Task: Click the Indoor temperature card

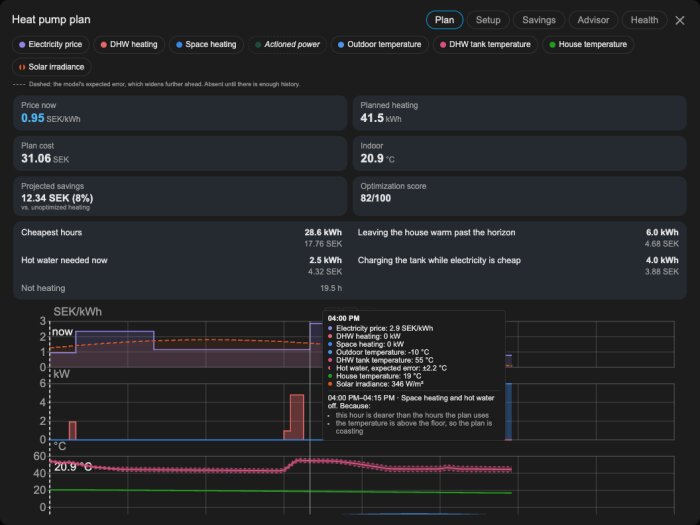Action: tap(519, 153)
